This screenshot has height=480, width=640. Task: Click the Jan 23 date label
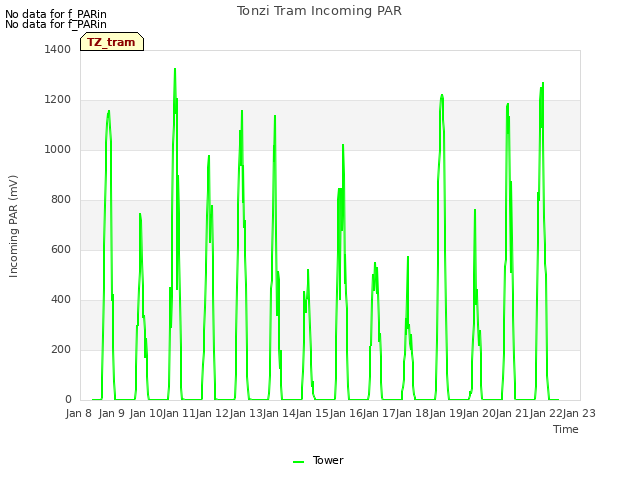579,413
